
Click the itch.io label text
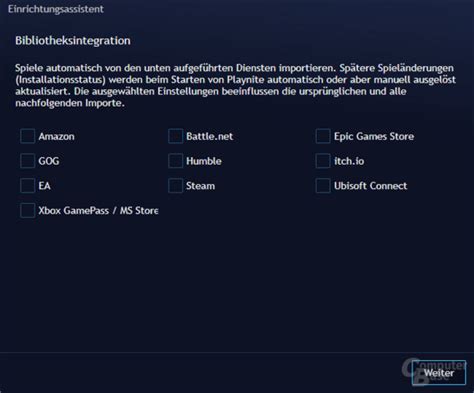[x=349, y=161]
